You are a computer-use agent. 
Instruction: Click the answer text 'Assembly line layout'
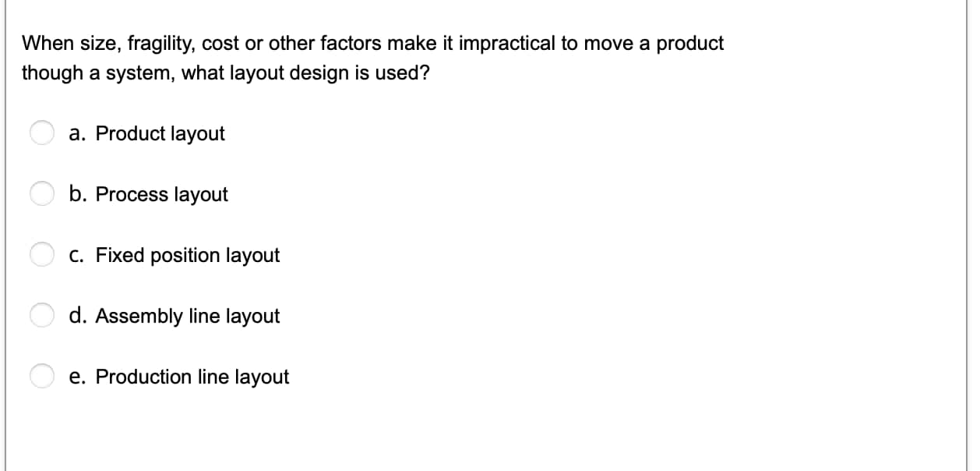point(187,316)
